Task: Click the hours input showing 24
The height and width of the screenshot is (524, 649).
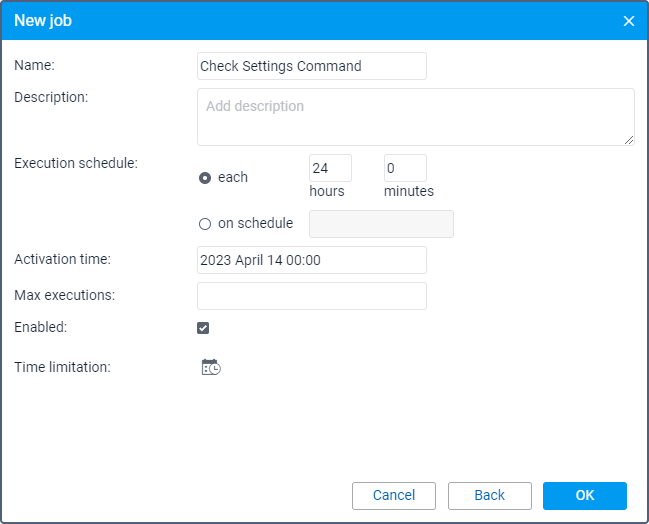Action: click(330, 168)
